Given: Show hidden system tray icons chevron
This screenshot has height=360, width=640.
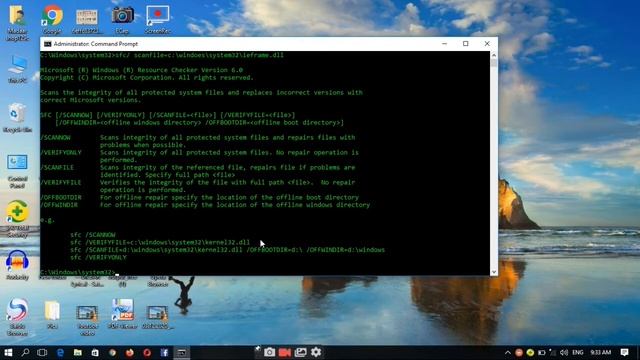Looking at the screenshot, I should coord(508,352).
